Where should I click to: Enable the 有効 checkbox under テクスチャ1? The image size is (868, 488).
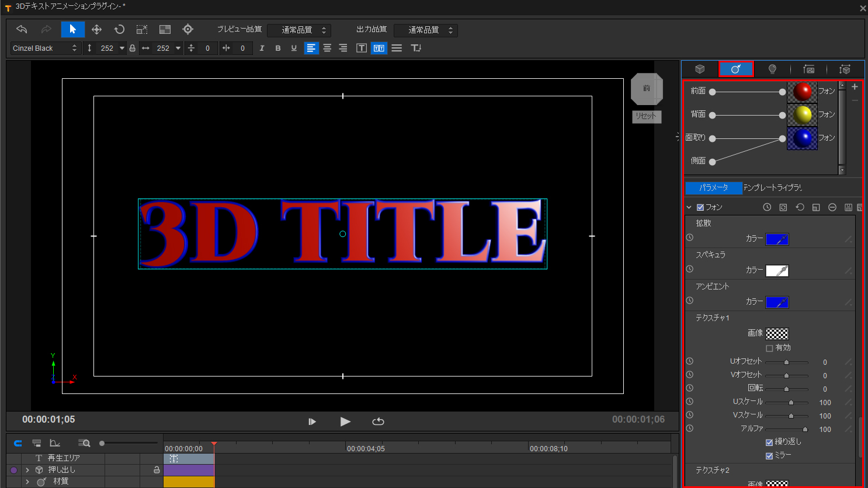tap(769, 347)
